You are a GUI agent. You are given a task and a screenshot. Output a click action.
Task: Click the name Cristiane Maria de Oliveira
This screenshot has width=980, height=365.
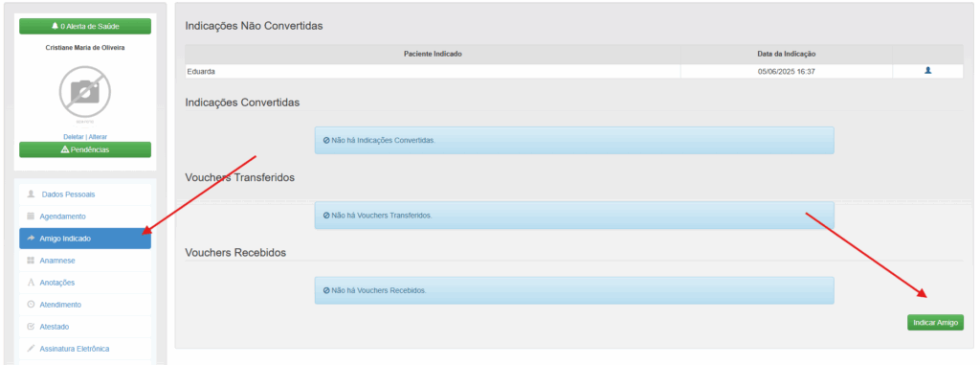click(x=85, y=48)
